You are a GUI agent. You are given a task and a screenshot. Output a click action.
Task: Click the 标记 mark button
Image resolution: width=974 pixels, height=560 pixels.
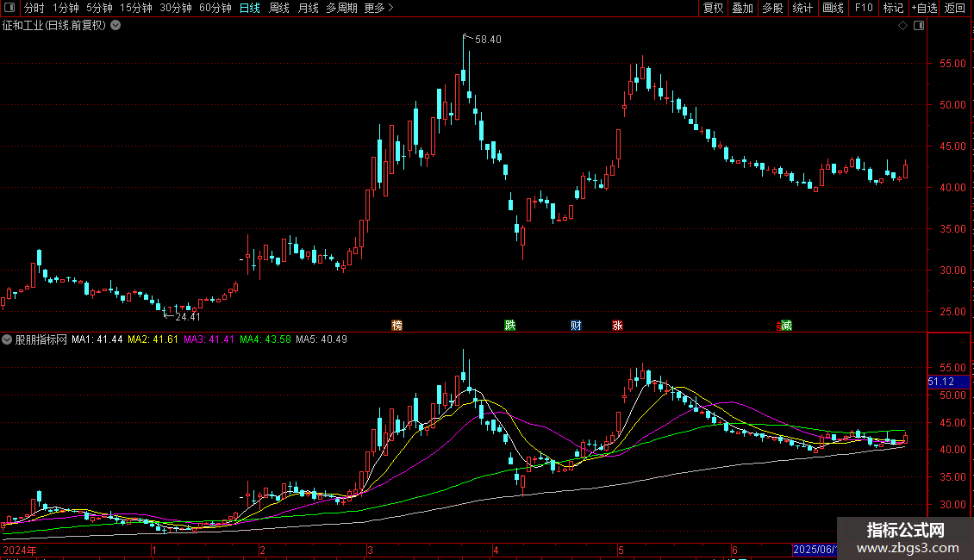coord(893,8)
